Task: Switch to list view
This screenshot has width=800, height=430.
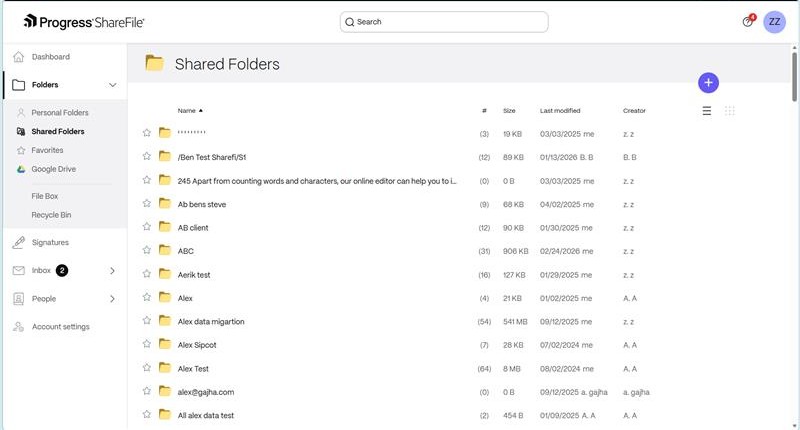Action: pos(707,111)
